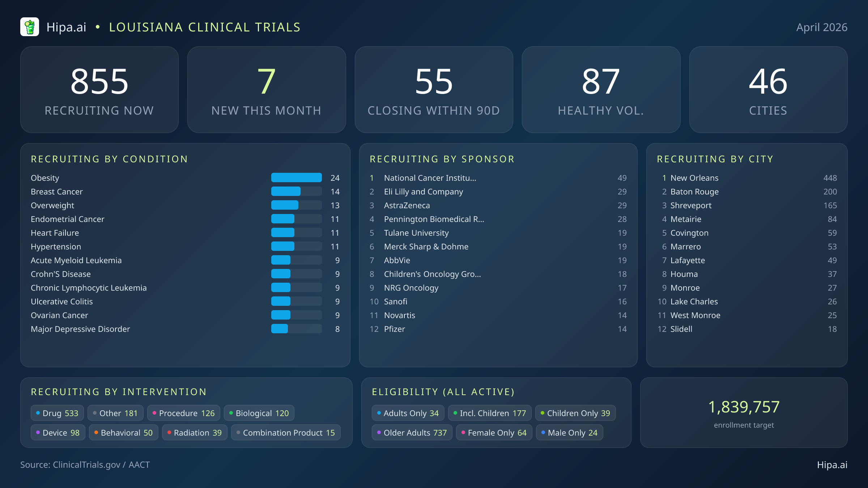The height and width of the screenshot is (488, 868).
Task: Click the Incl. Children 177 chip
Action: click(x=490, y=413)
